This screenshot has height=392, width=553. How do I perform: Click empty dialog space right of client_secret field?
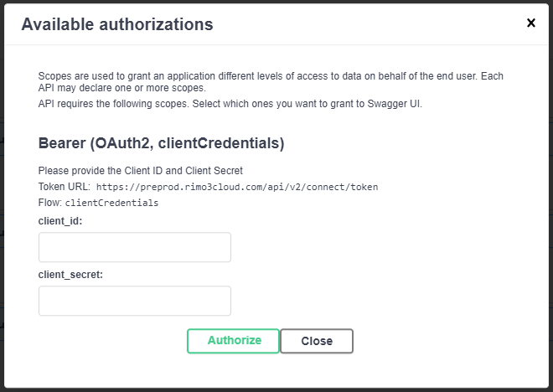point(385,301)
